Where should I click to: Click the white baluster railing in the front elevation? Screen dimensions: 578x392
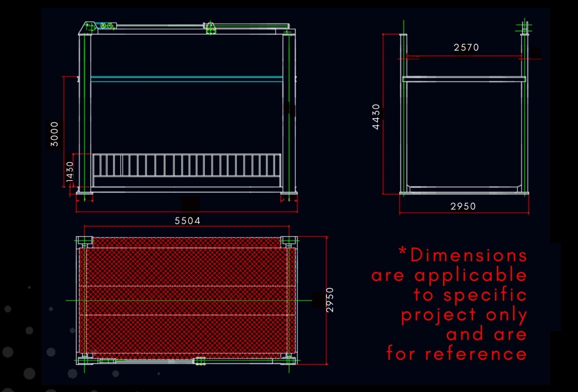(x=187, y=165)
